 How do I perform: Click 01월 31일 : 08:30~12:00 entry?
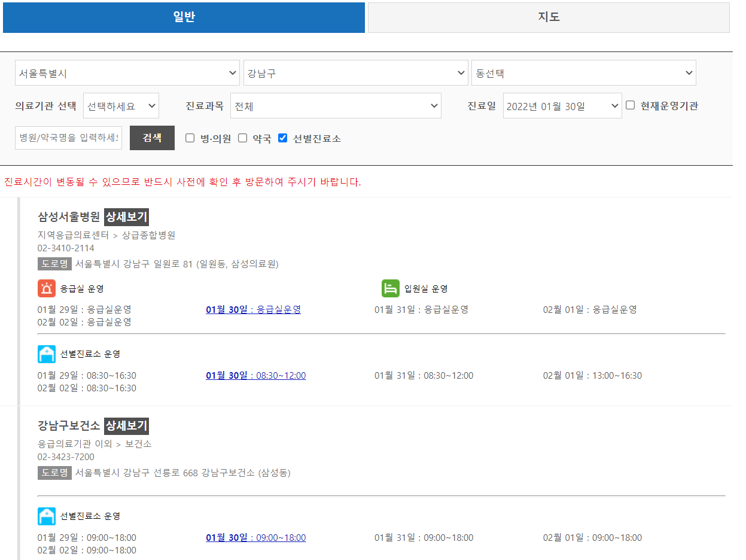424,376
